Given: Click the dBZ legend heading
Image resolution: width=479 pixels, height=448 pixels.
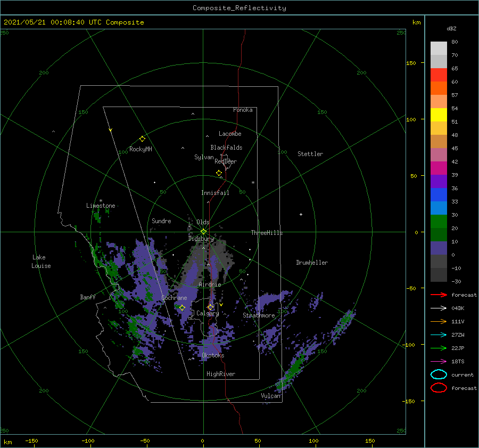Looking at the screenshot, I should click(451, 28).
